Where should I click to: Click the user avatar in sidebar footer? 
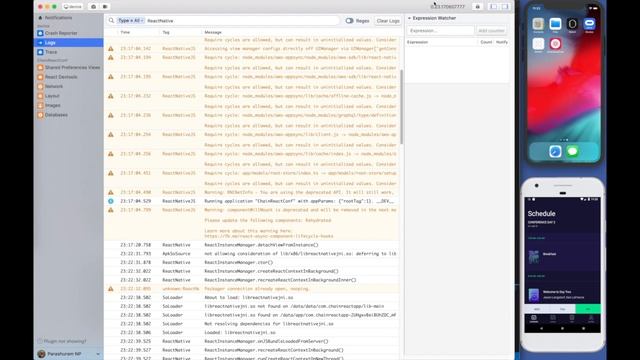pyautogui.click(x=41, y=354)
